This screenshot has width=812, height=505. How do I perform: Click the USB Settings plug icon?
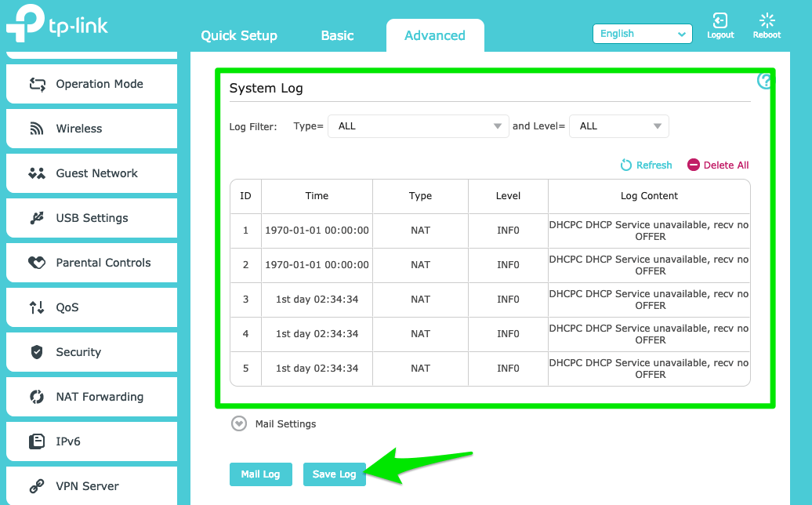[x=37, y=218]
